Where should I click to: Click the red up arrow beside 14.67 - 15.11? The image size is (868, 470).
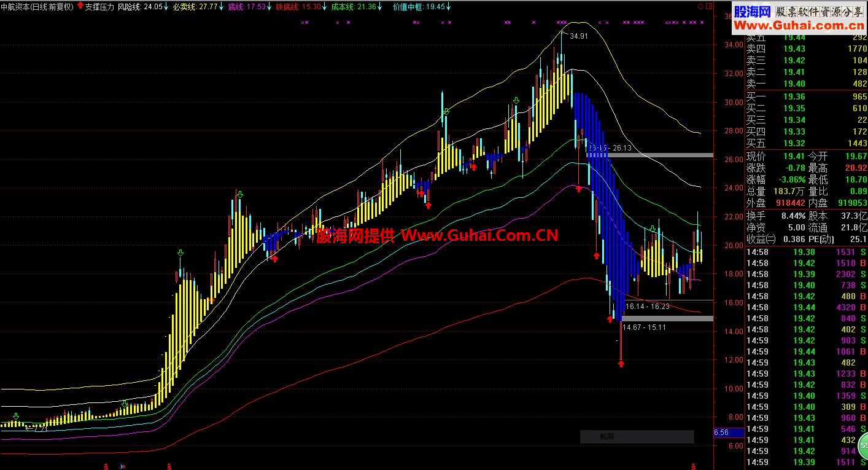tap(610, 319)
